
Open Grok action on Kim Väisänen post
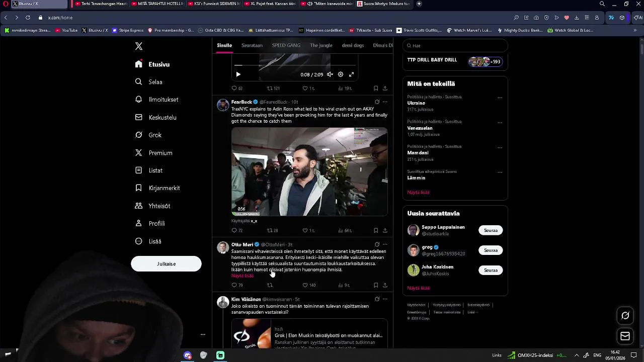pyautogui.click(x=377, y=299)
